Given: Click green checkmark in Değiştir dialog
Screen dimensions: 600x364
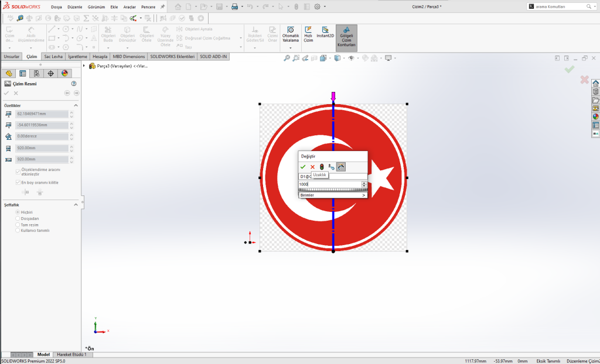Looking at the screenshot, I should pyautogui.click(x=303, y=167).
